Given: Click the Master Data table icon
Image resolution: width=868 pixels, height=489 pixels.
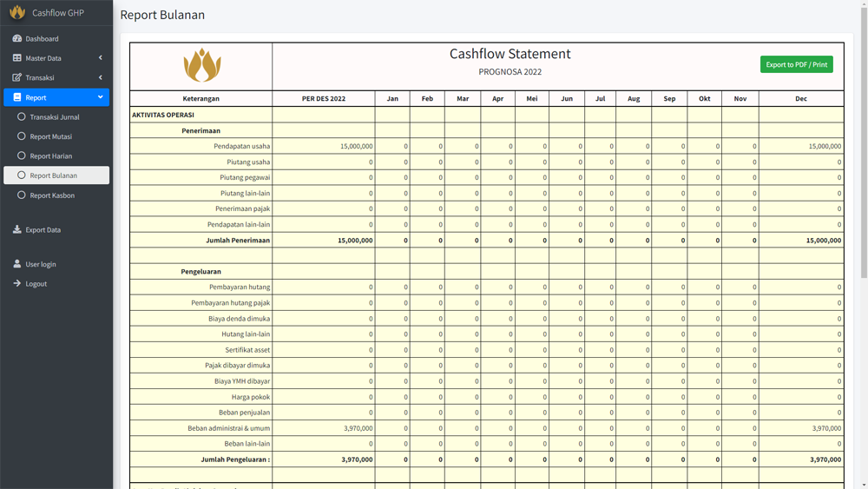Looking at the screenshot, I should 16,58.
